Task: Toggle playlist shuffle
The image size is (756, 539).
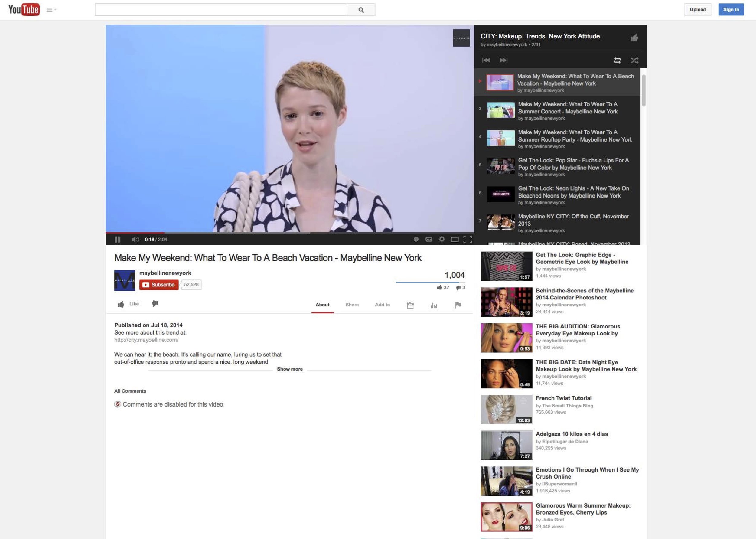Action: click(x=634, y=60)
